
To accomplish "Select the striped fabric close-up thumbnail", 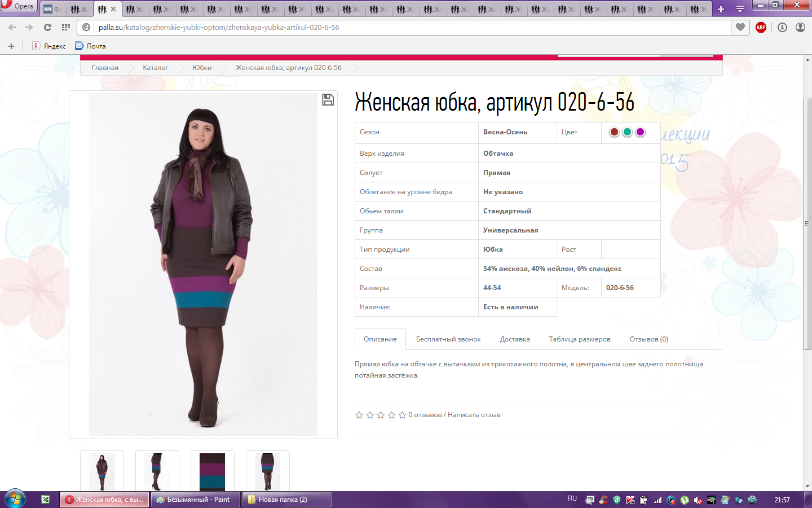I will tap(212, 471).
